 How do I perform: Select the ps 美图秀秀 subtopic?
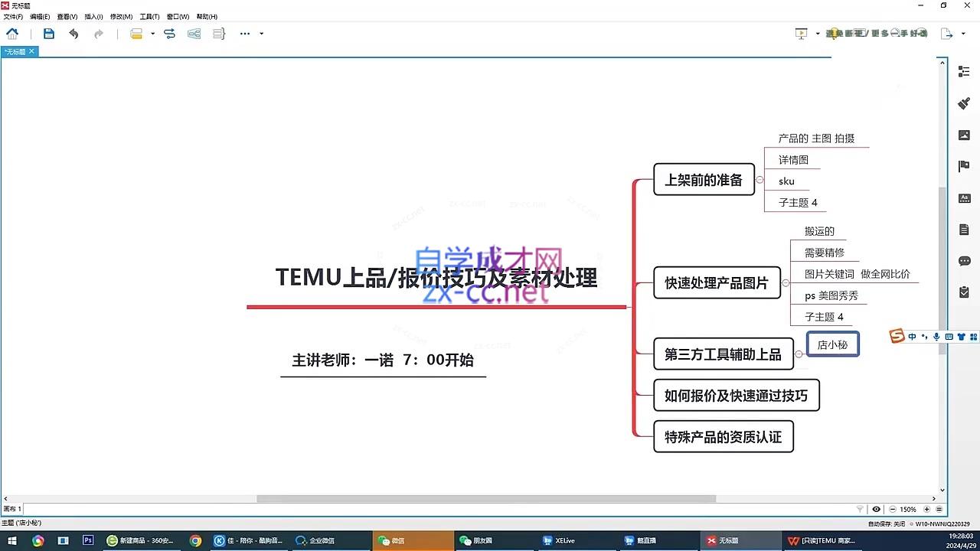(x=831, y=295)
